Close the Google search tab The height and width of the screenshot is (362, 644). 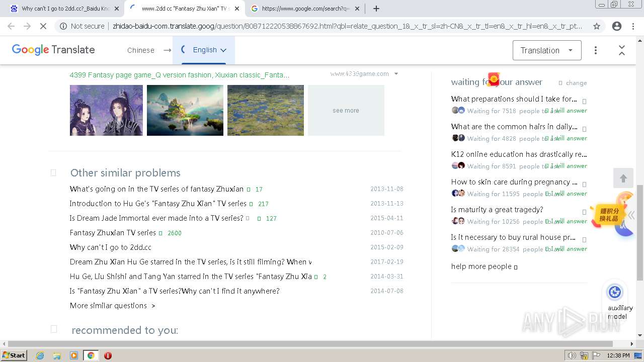(357, 9)
